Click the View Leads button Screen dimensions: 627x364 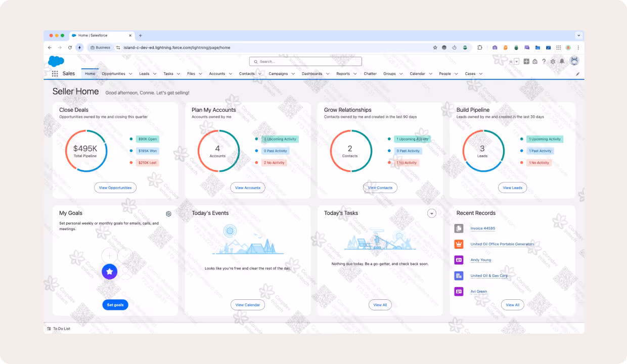point(513,188)
